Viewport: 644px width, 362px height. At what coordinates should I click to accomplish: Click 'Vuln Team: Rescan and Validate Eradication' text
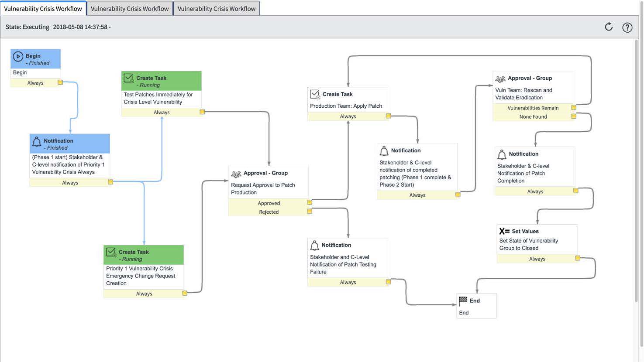(523, 94)
